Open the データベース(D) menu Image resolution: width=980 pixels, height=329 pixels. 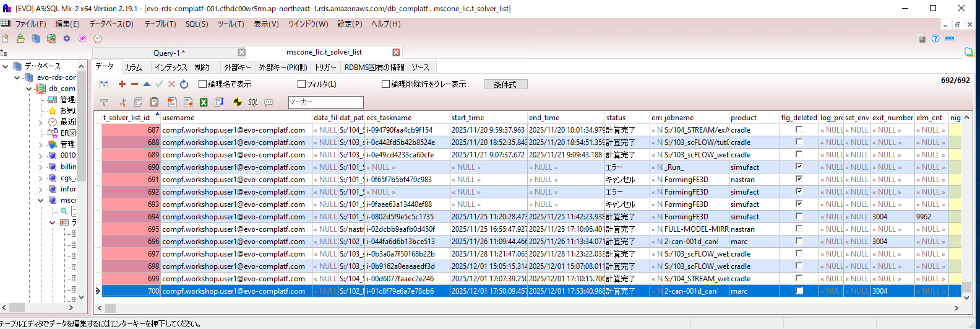(111, 24)
